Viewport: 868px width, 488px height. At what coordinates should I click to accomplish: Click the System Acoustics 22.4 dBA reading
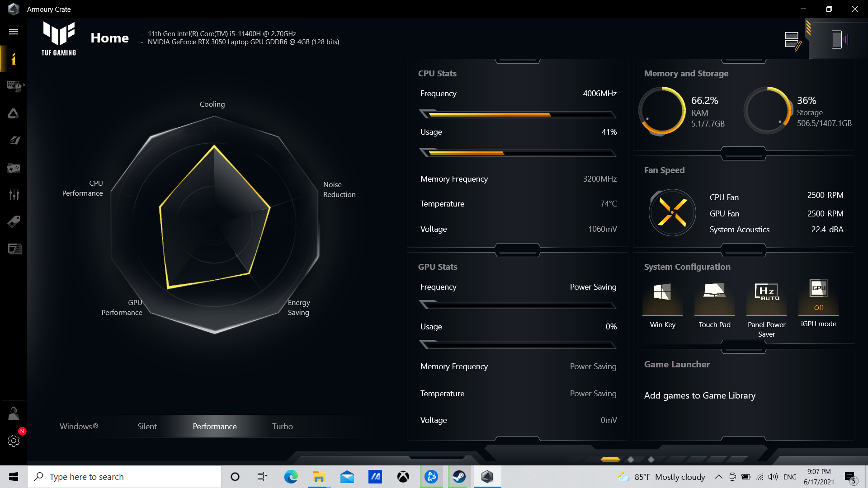tap(827, 230)
